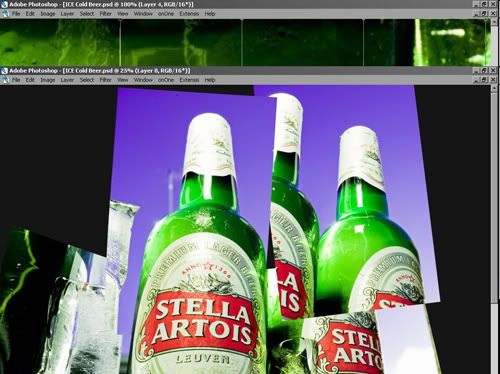The width and height of the screenshot is (500, 374).
Task: Open Select menu in the 25% Photoshop window
Action: point(87,80)
